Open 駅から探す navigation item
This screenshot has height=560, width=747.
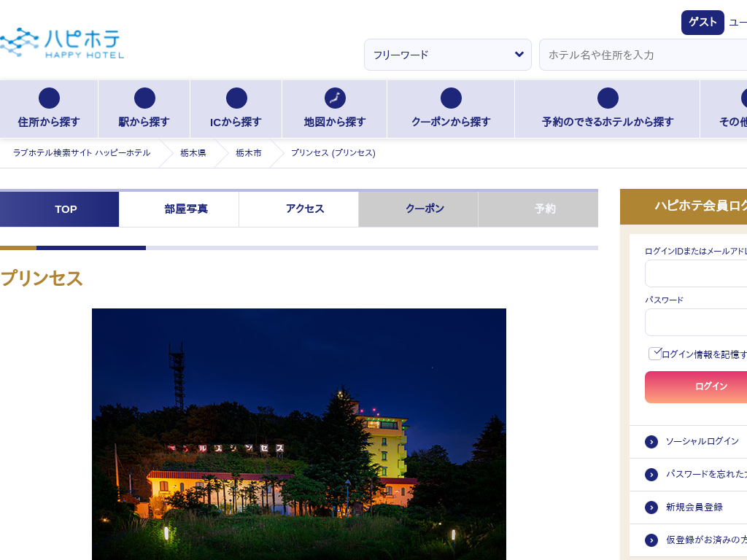(x=144, y=109)
